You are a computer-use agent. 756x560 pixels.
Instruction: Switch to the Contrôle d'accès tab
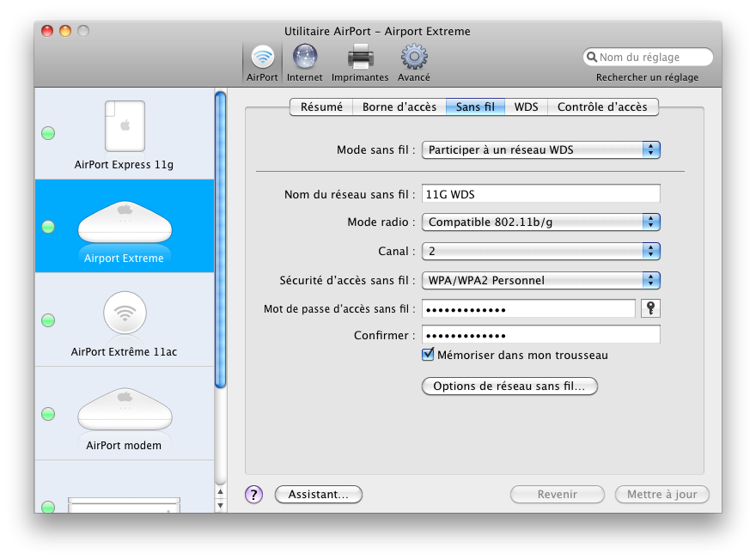(603, 107)
